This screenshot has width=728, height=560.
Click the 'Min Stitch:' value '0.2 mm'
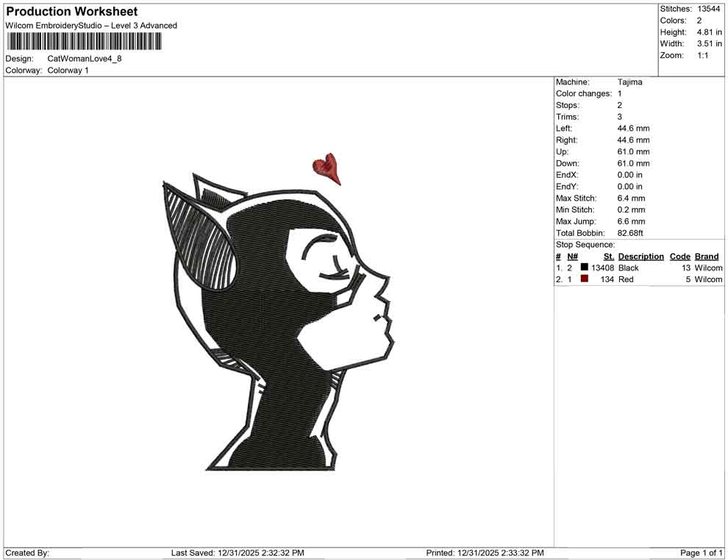631,209
